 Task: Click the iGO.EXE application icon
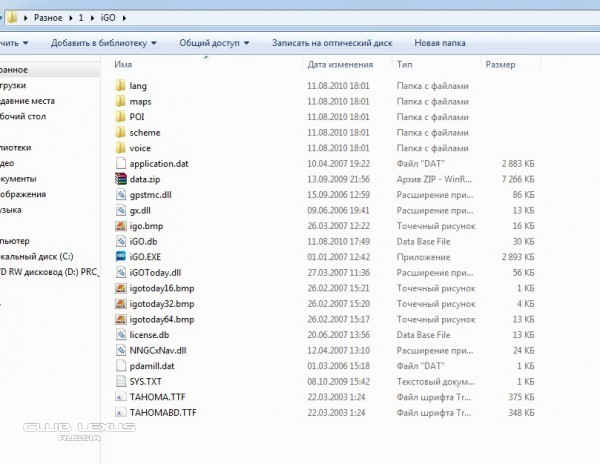[x=121, y=257]
